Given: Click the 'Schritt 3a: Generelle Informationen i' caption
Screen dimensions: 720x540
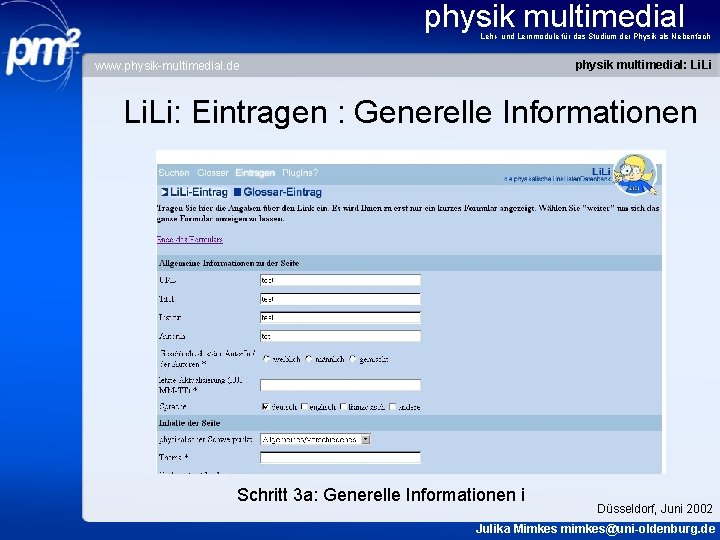Looking at the screenshot, I should click(381, 495).
